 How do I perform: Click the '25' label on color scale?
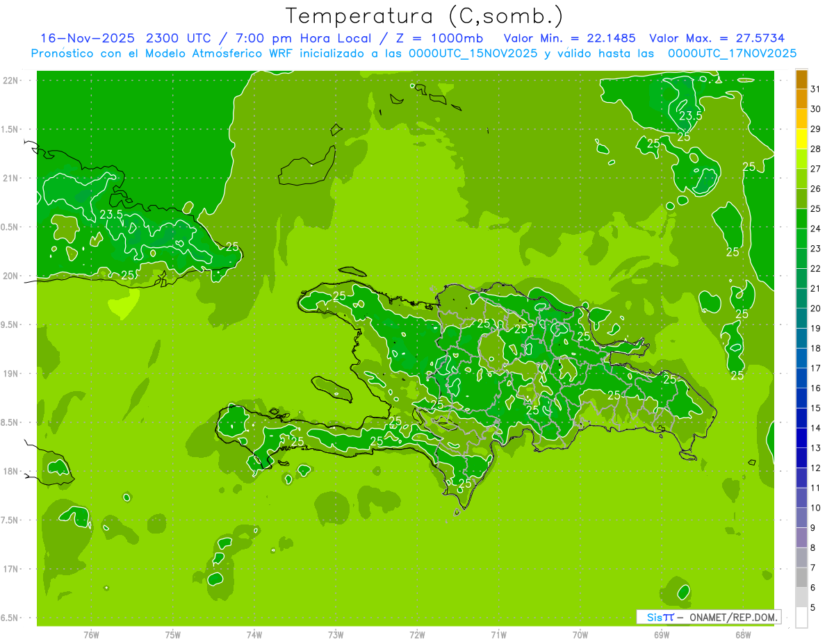[x=816, y=208]
